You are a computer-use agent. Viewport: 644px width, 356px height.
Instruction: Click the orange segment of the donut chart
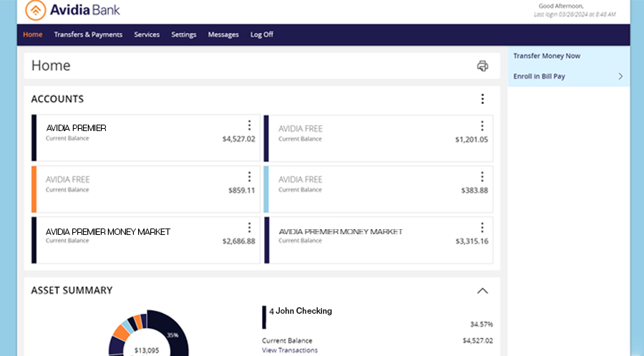pyautogui.click(x=121, y=332)
